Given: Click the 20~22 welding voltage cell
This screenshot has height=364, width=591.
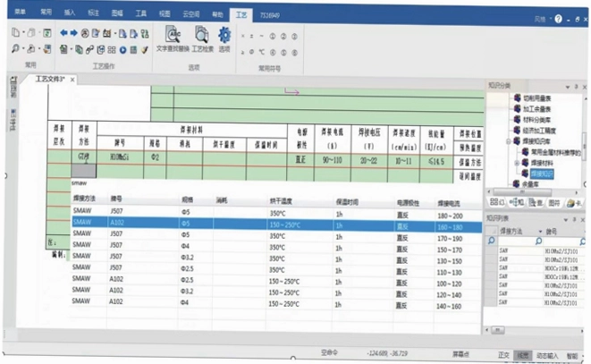Looking at the screenshot, I should click(368, 161).
